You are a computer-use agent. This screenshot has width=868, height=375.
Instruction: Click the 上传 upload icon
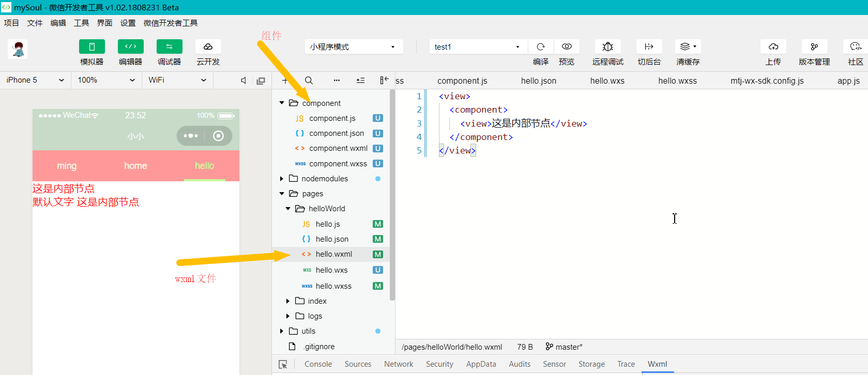tap(773, 46)
